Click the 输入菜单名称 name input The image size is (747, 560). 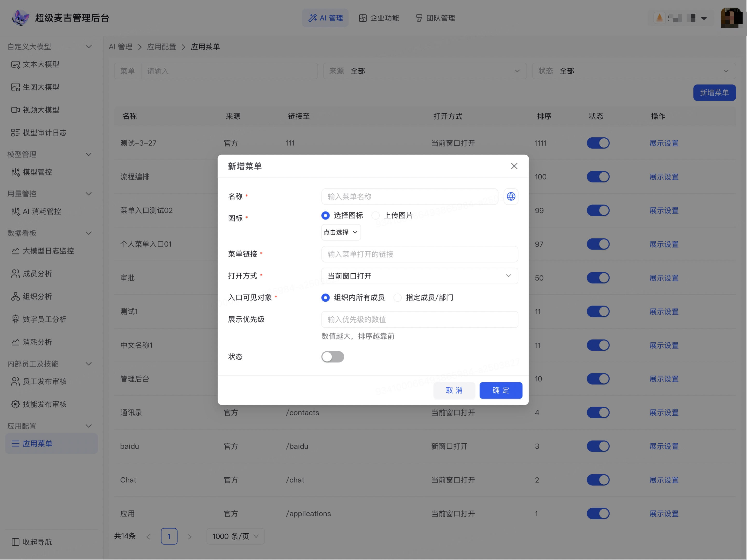[x=410, y=196]
